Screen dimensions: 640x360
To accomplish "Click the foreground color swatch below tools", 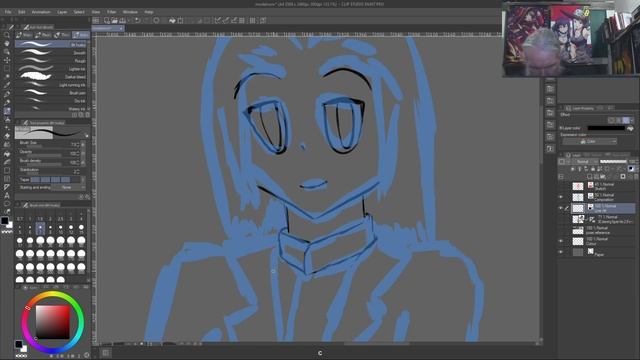I will pyautogui.click(x=4, y=221).
